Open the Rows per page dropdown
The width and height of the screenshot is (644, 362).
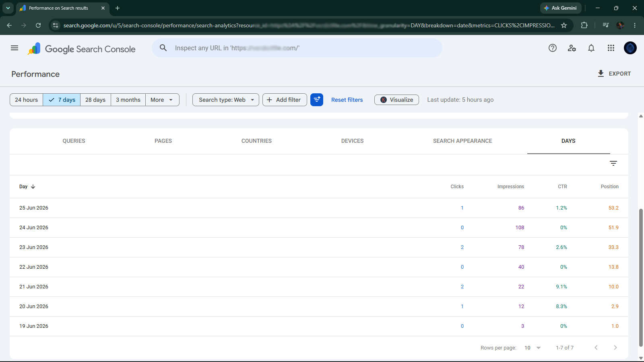533,348
